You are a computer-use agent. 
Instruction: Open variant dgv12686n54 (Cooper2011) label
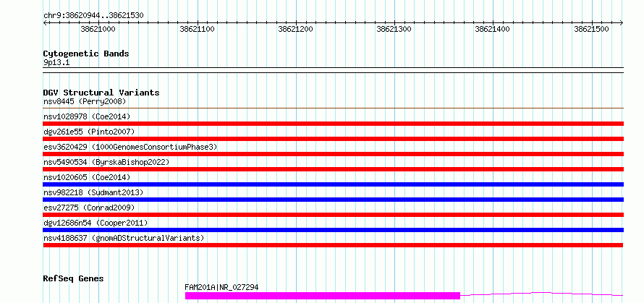(96, 223)
